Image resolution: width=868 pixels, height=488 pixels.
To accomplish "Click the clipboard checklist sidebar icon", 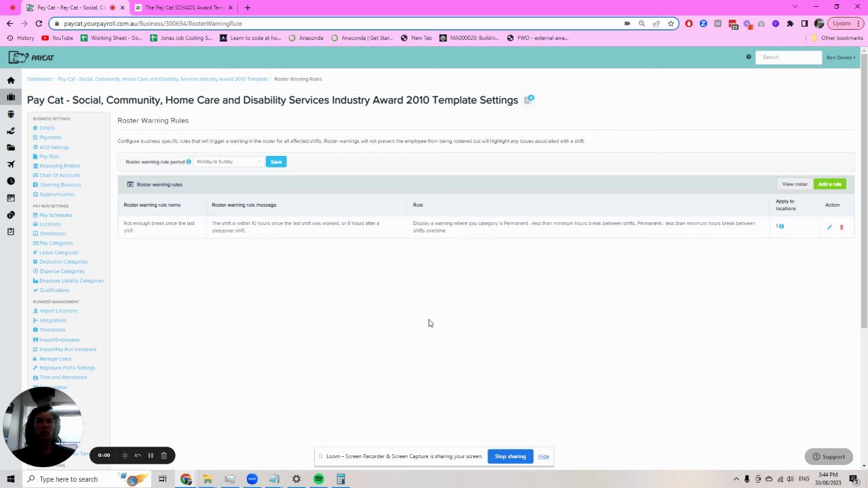I will [11, 231].
